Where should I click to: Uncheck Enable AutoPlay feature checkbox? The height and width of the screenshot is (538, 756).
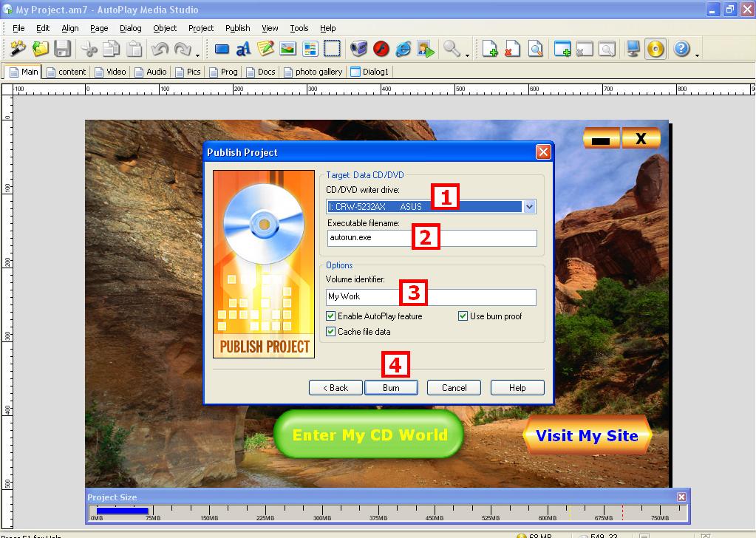[x=331, y=316]
